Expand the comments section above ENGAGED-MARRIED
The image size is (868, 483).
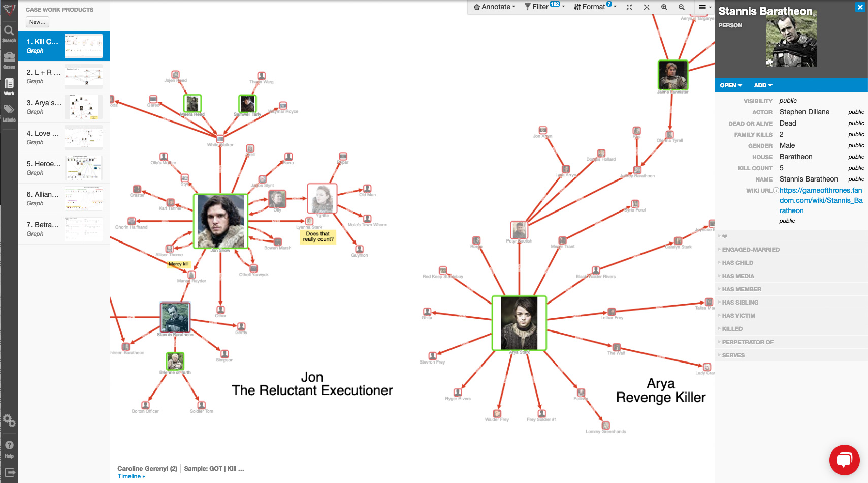(x=791, y=236)
